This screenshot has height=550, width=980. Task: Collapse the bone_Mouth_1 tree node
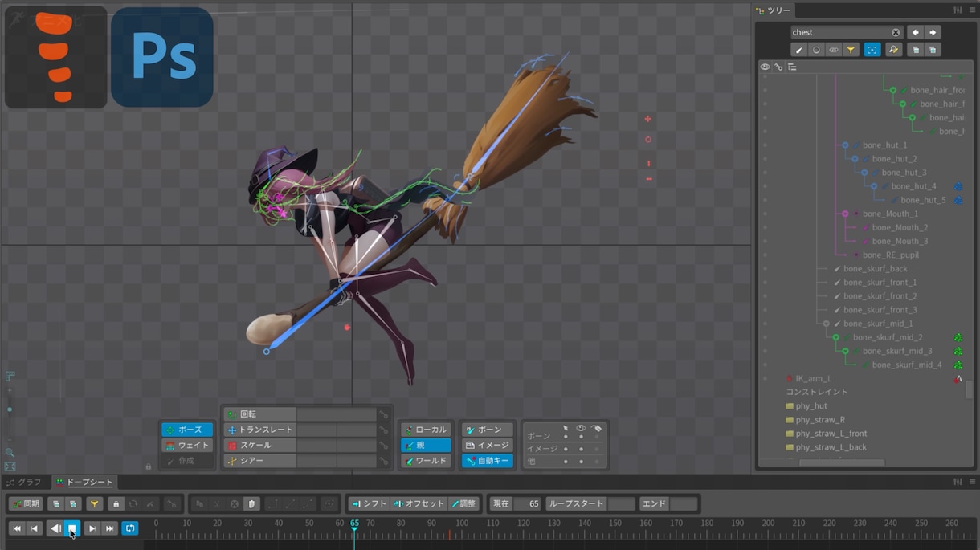click(845, 214)
